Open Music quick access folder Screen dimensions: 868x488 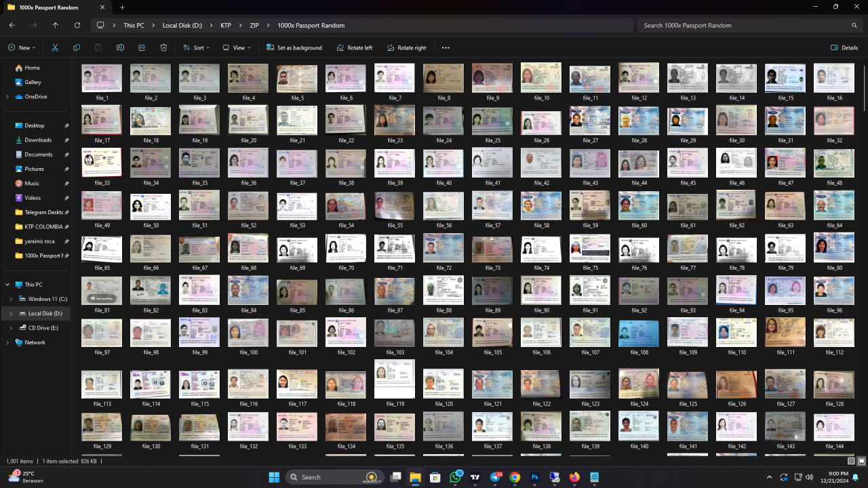(32, 183)
